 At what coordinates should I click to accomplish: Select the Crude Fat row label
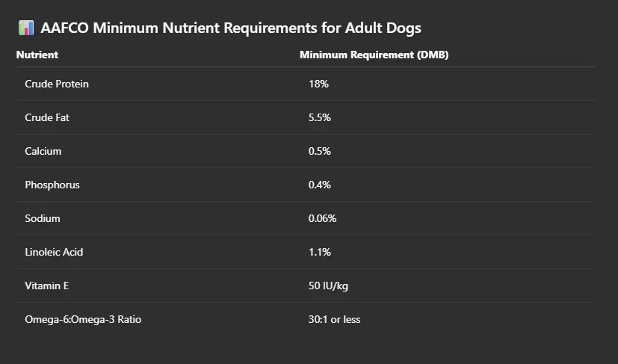(x=47, y=117)
